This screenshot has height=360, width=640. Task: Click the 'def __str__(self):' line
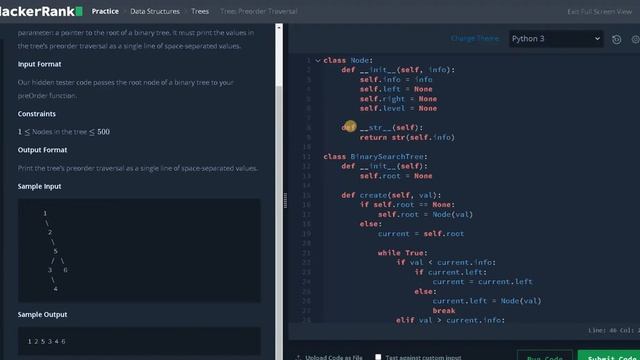click(x=382, y=128)
